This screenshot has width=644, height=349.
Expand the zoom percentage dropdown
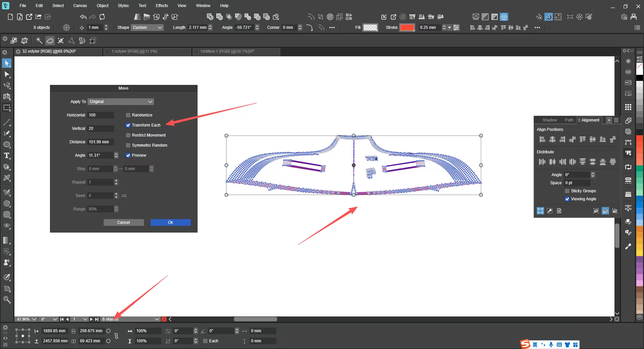(x=34, y=319)
